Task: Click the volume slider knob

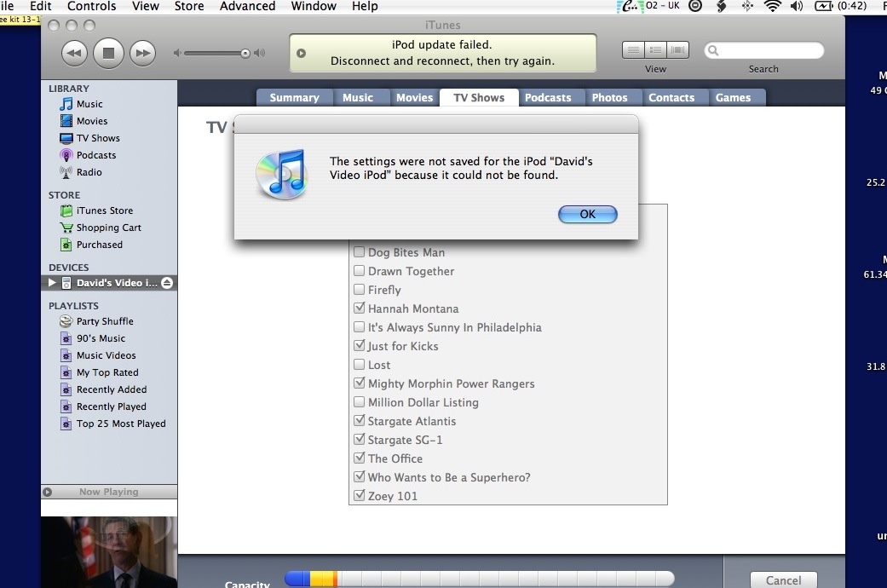Action: [245, 53]
